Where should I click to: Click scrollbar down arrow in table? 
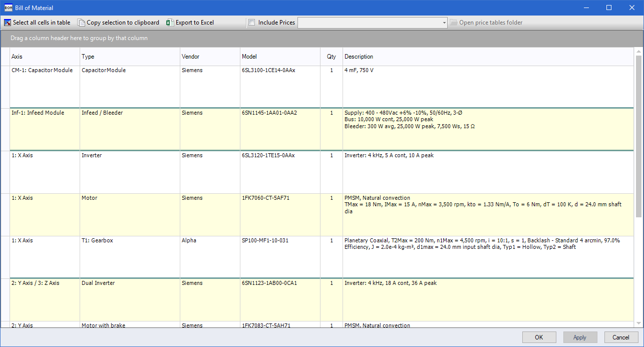point(638,323)
